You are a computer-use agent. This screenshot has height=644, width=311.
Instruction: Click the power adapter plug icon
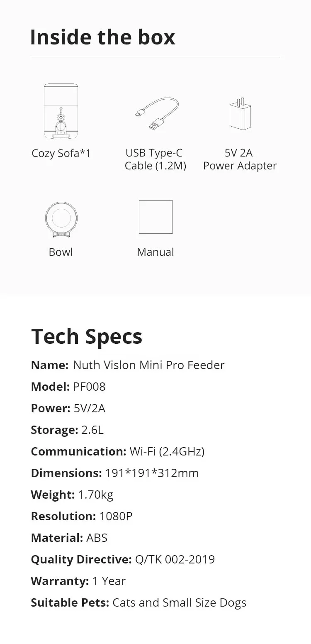click(240, 114)
